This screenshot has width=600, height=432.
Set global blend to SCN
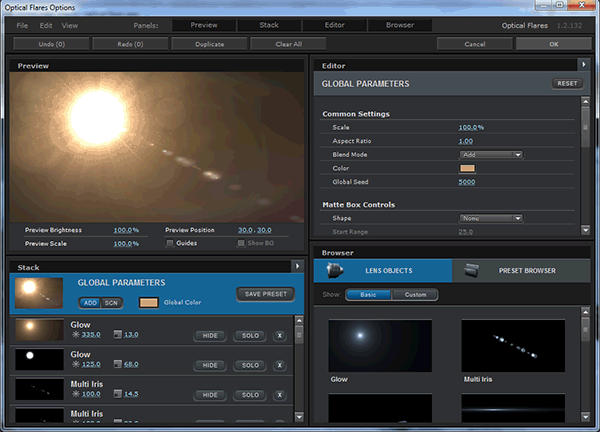(x=111, y=303)
